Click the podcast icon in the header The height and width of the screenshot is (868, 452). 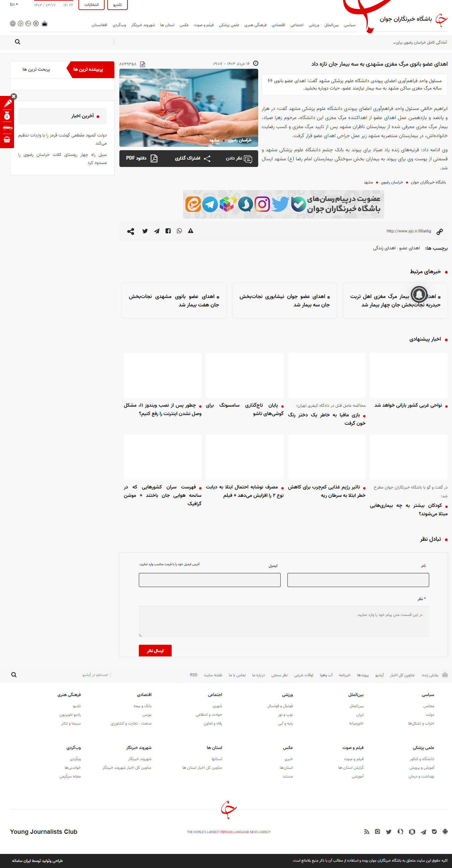click(x=13, y=23)
